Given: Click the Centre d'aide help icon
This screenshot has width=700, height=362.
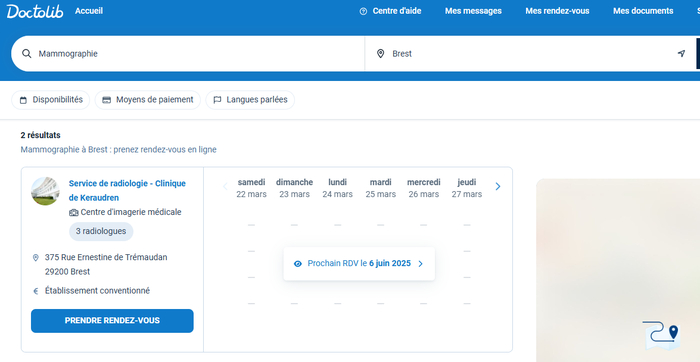Looking at the screenshot, I should pos(363,11).
